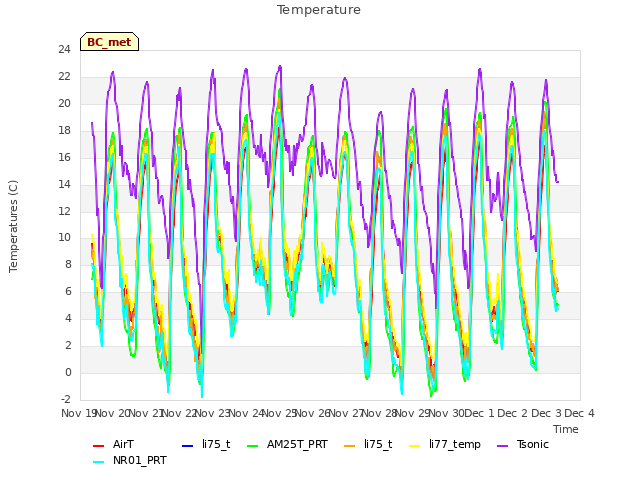Click the AM25T_PRT legend label

297,444
